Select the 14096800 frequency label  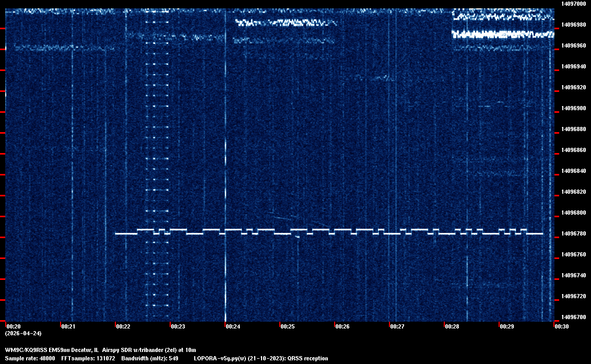pyautogui.click(x=573, y=213)
